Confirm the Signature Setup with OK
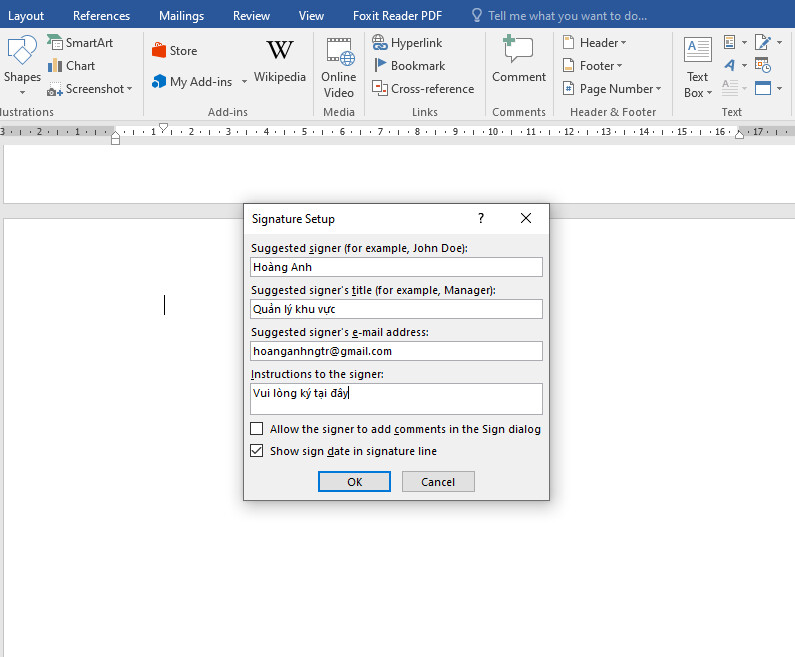 tap(354, 482)
